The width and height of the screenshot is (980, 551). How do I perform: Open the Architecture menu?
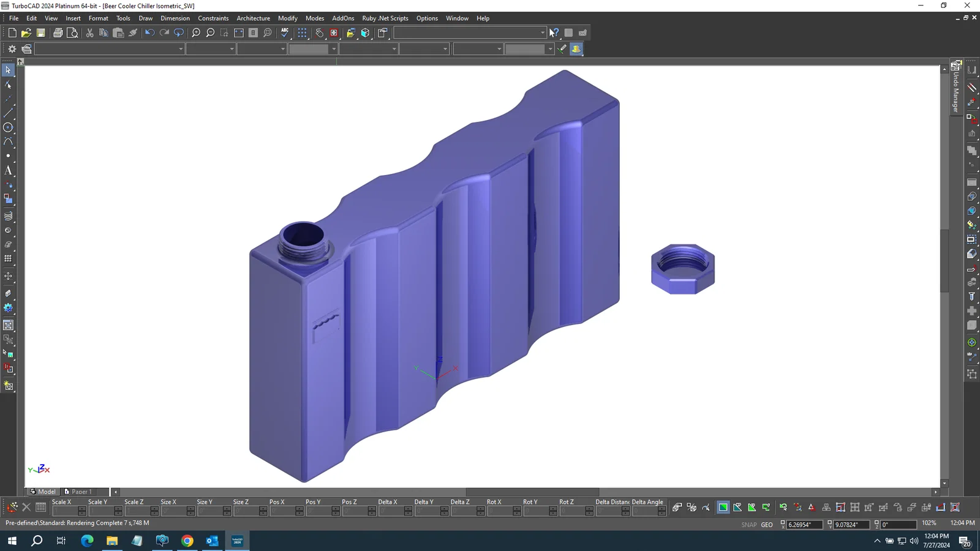click(254, 18)
